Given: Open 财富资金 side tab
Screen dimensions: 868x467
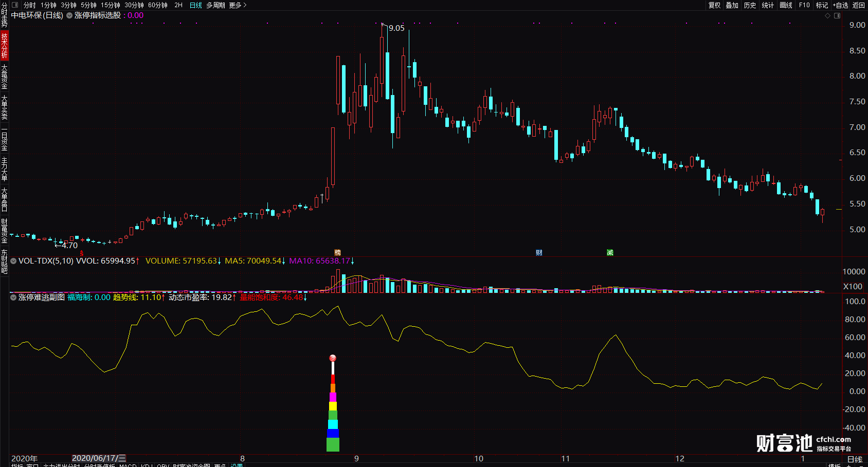Looking at the screenshot, I should click(4, 231).
